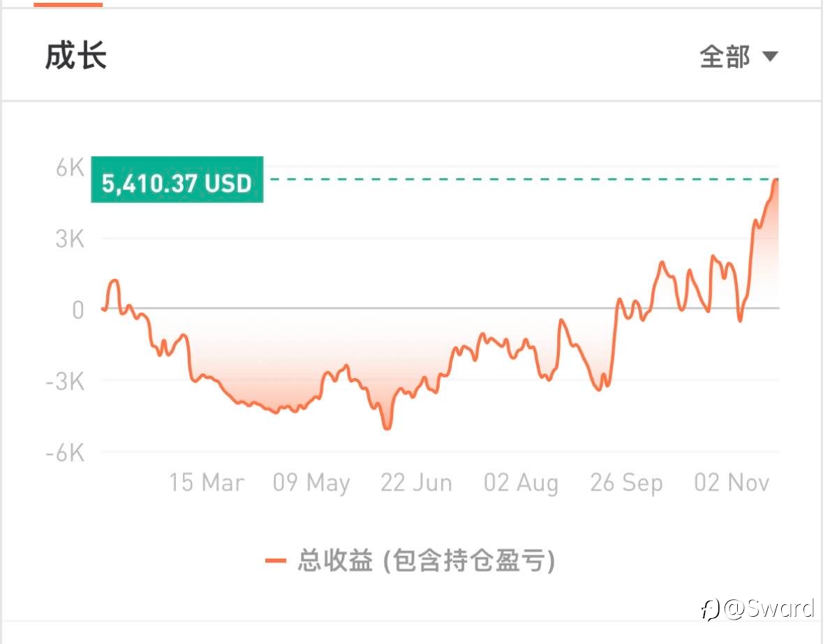Screen dimensions: 823x644
Task: Click the 3K y-axis label
Action: tap(70, 239)
